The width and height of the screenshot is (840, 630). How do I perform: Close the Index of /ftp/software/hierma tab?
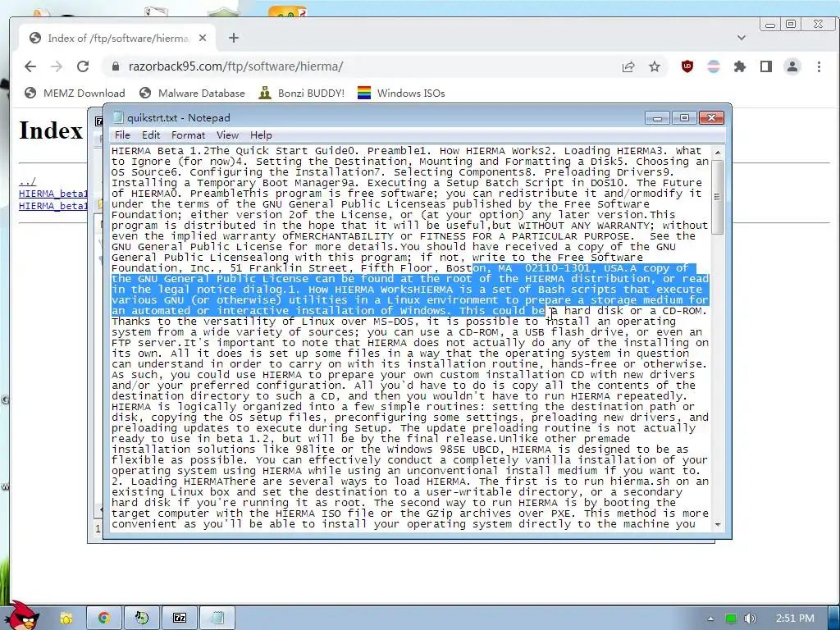click(x=203, y=38)
